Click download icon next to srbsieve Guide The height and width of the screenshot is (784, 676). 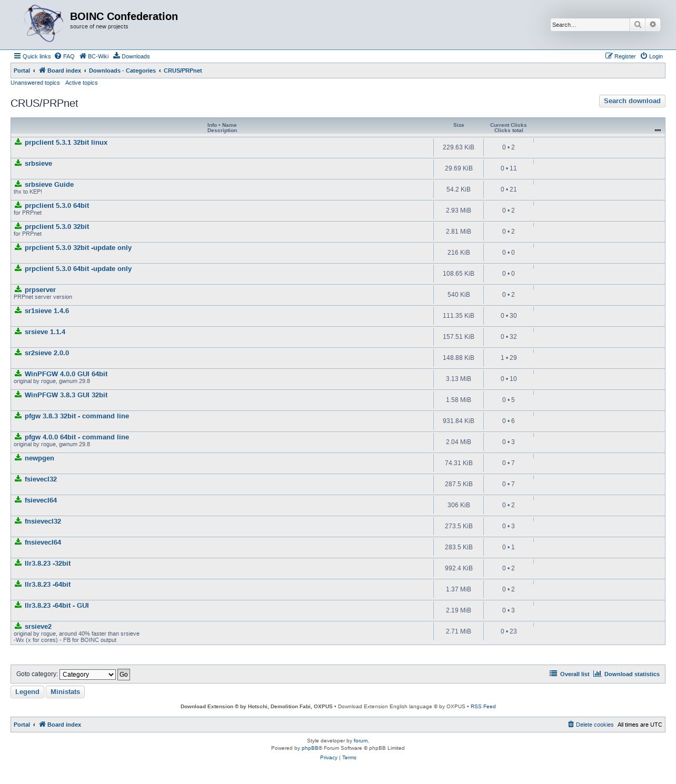18,184
